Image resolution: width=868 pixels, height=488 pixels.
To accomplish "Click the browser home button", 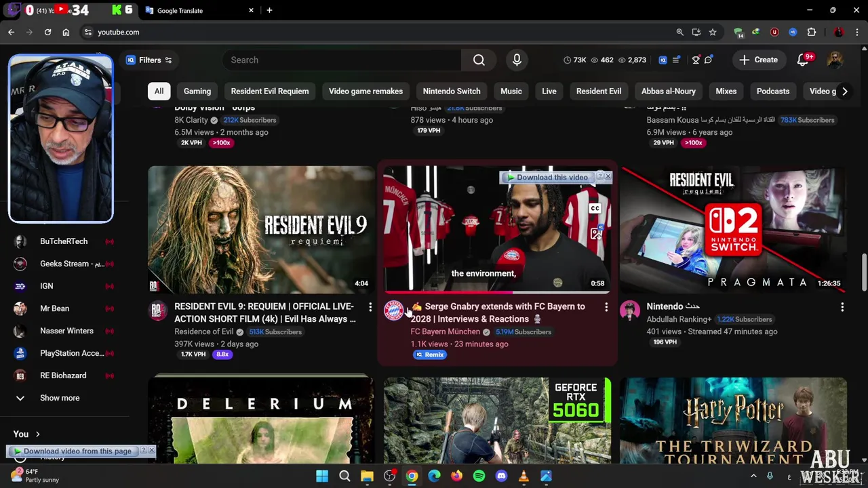I will (66, 32).
